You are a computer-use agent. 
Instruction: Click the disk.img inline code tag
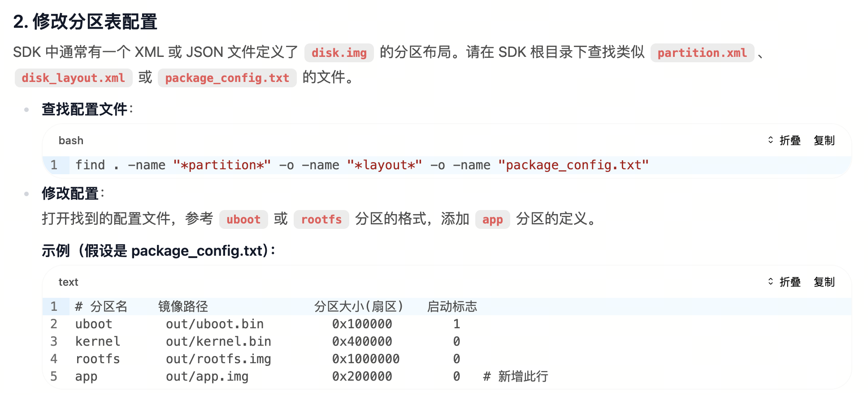[339, 53]
